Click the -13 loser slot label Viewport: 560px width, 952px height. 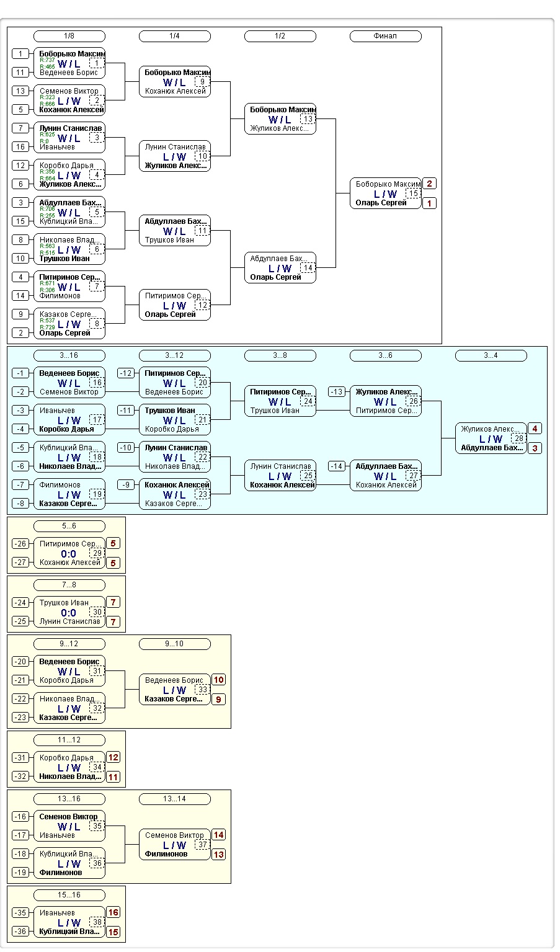[337, 392]
